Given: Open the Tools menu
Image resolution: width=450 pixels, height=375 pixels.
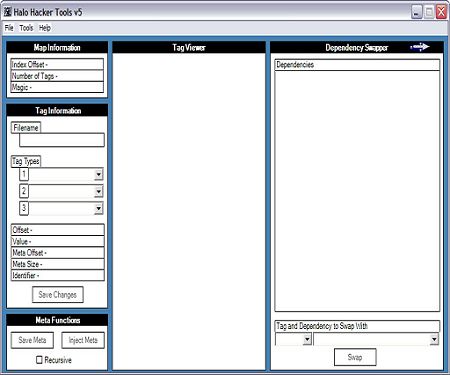Looking at the screenshot, I should pos(26,28).
